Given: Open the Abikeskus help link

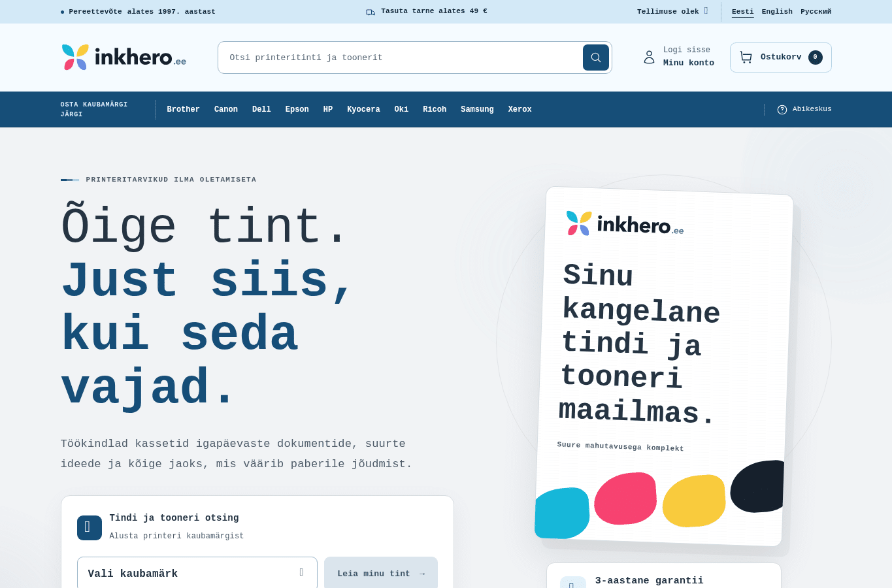Looking at the screenshot, I should (x=804, y=109).
